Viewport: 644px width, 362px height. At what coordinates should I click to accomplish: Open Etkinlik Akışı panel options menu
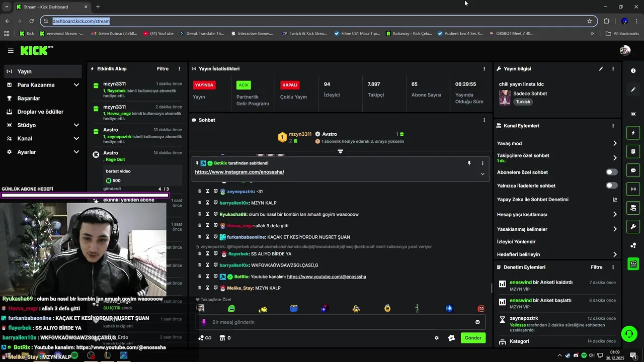(180, 69)
